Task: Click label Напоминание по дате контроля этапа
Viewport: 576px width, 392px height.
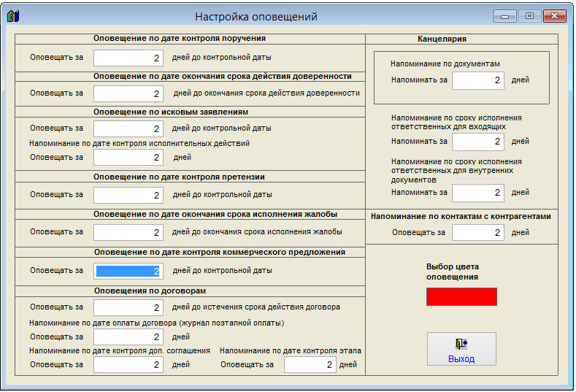Action: point(291,350)
